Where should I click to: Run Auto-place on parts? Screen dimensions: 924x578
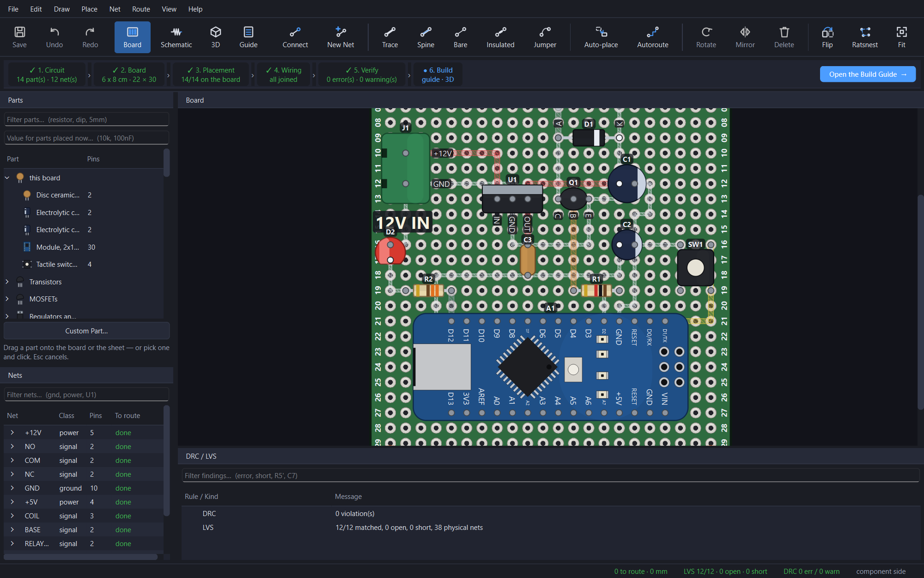[x=601, y=37]
